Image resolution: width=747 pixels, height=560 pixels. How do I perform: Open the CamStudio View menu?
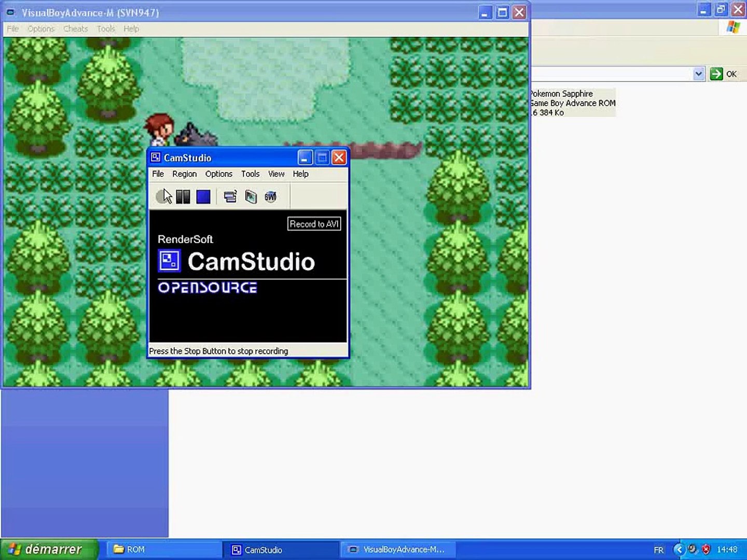pyautogui.click(x=276, y=174)
